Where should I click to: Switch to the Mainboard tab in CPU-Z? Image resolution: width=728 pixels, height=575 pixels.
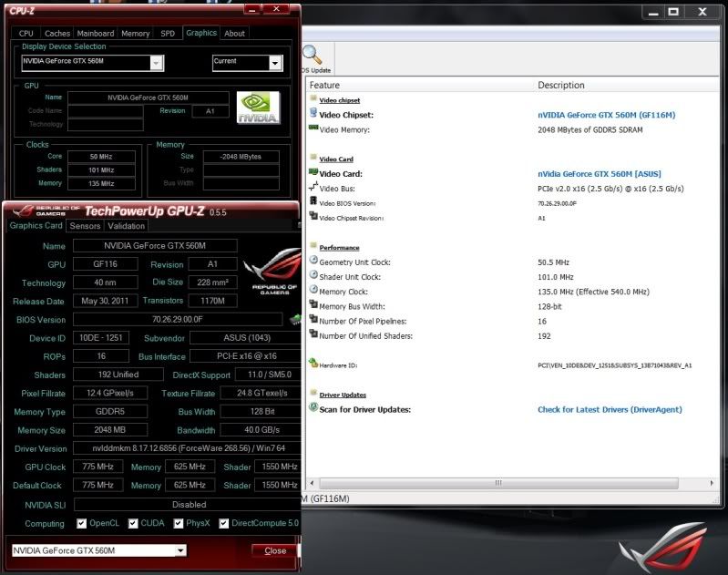(96, 33)
